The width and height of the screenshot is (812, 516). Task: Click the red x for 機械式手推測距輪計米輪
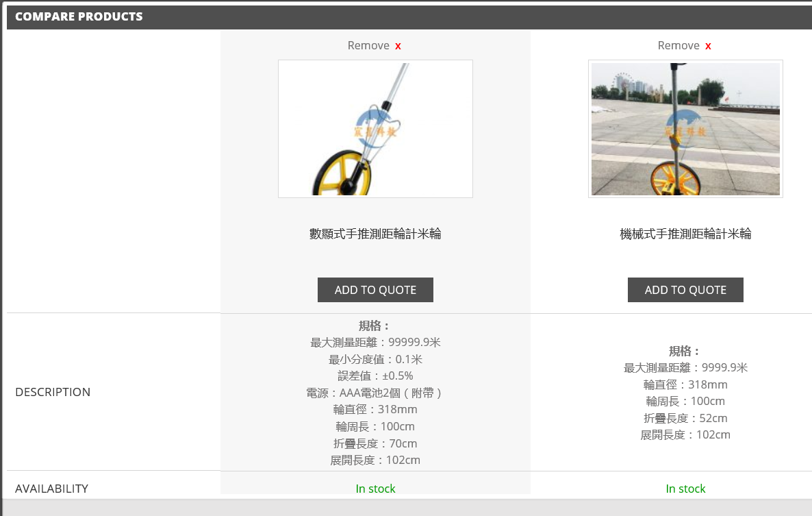[x=708, y=46]
